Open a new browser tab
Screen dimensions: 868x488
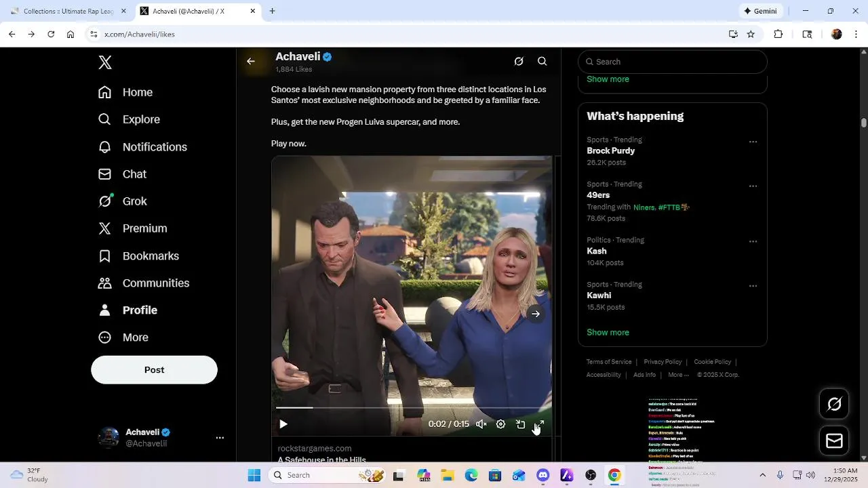pyautogui.click(x=272, y=11)
